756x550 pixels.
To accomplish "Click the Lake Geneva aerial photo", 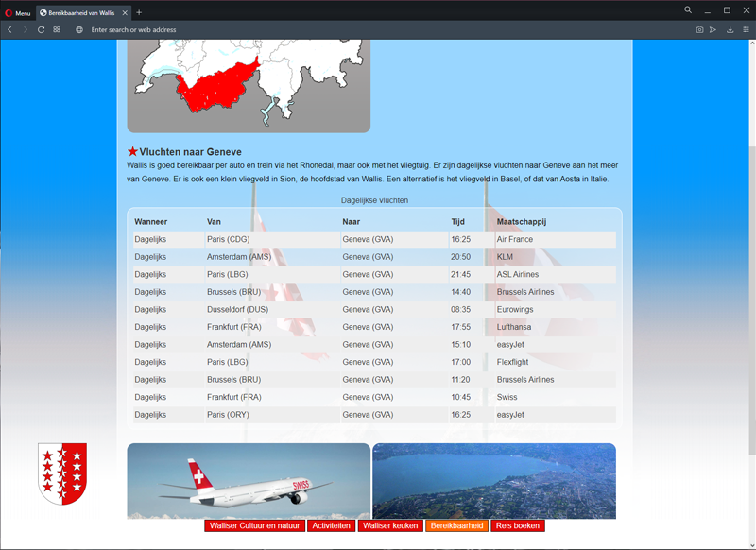I will [x=494, y=481].
